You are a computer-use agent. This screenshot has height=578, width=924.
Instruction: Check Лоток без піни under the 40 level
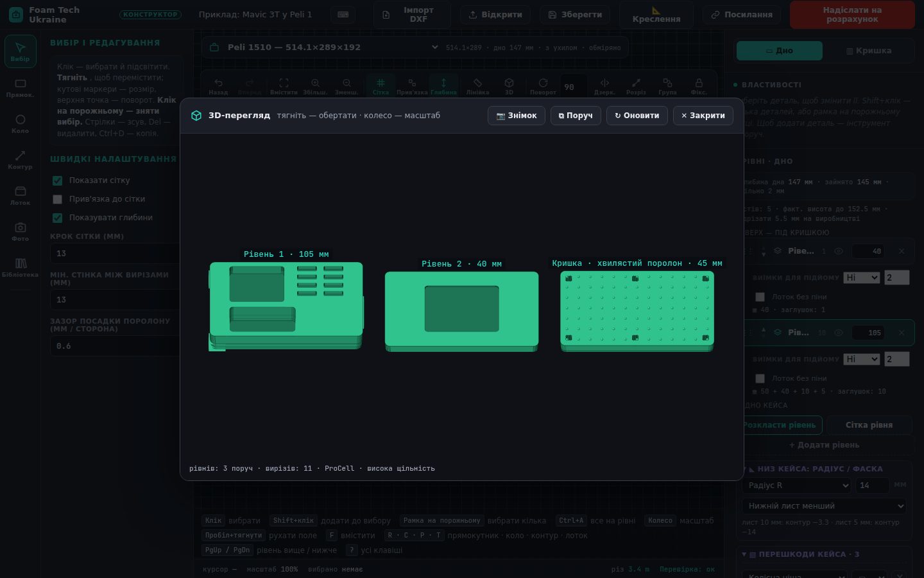tap(760, 297)
